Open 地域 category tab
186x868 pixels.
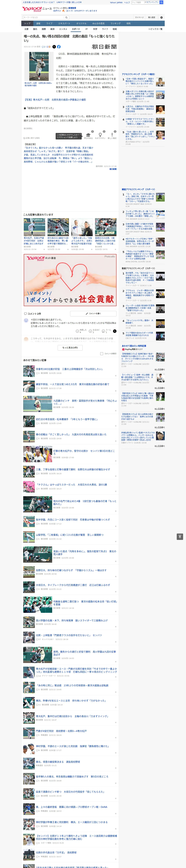(x=115, y=29)
